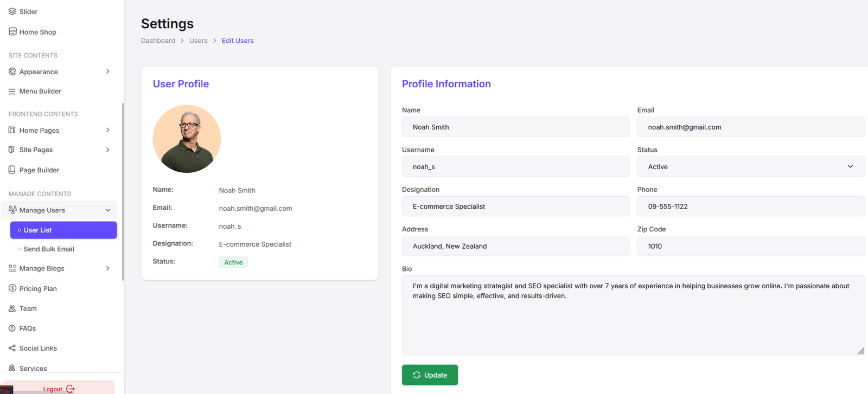Click the Appearance palette icon
Viewport: 868px width, 394px height.
(12, 72)
